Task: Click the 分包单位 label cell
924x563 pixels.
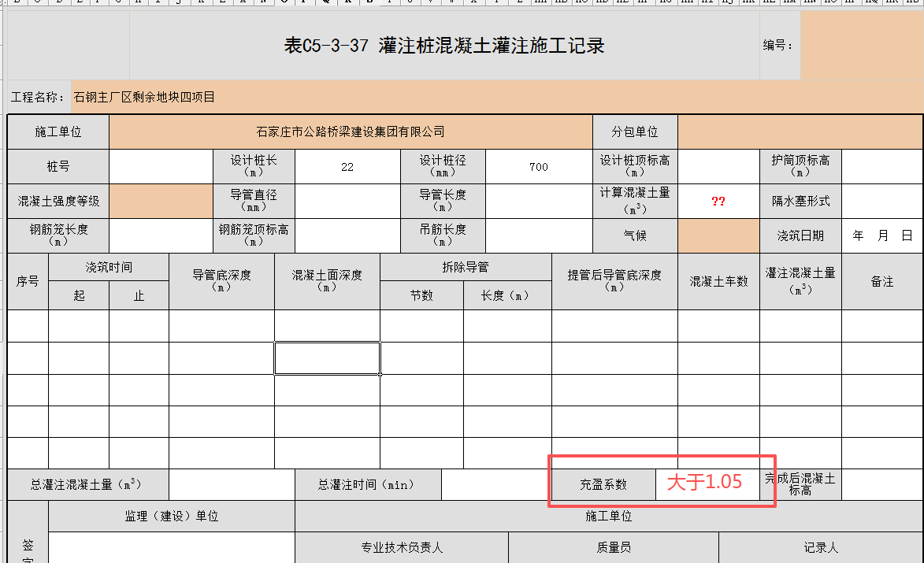Action: [635, 132]
